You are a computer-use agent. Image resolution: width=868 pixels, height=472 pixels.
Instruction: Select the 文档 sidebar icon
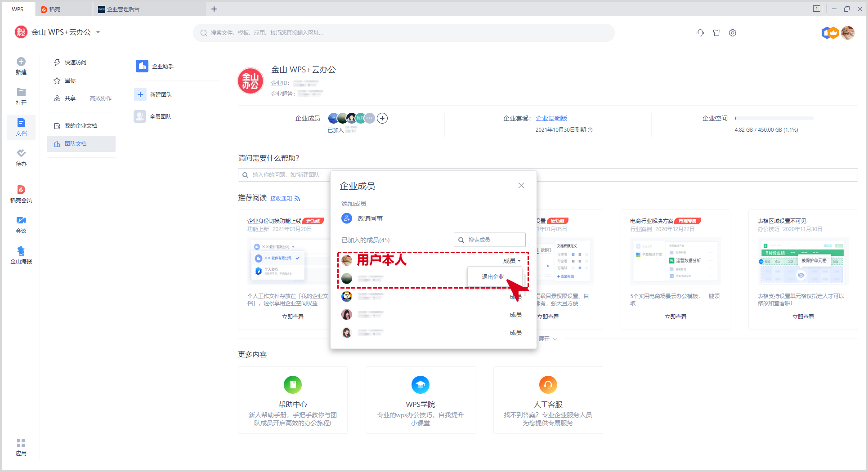click(x=21, y=123)
